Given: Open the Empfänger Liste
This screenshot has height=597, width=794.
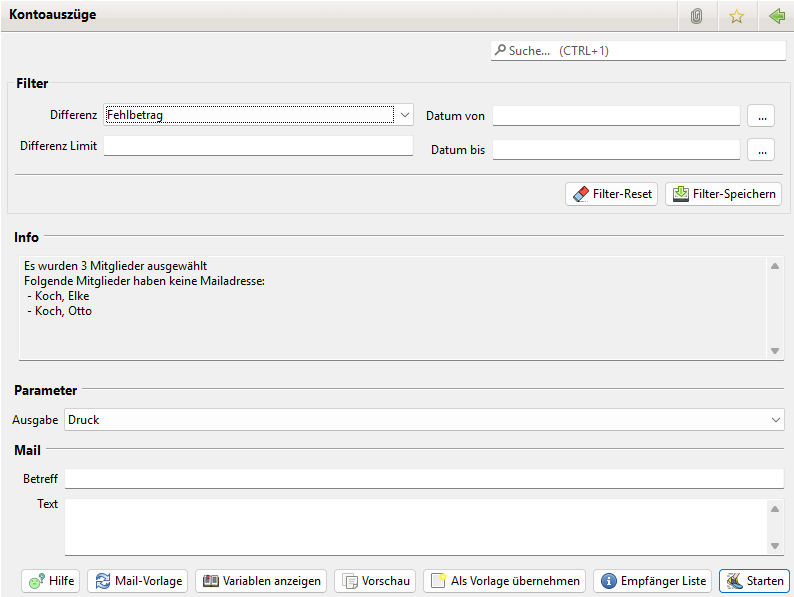Looking at the screenshot, I should pyautogui.click(x=653, y=581).
